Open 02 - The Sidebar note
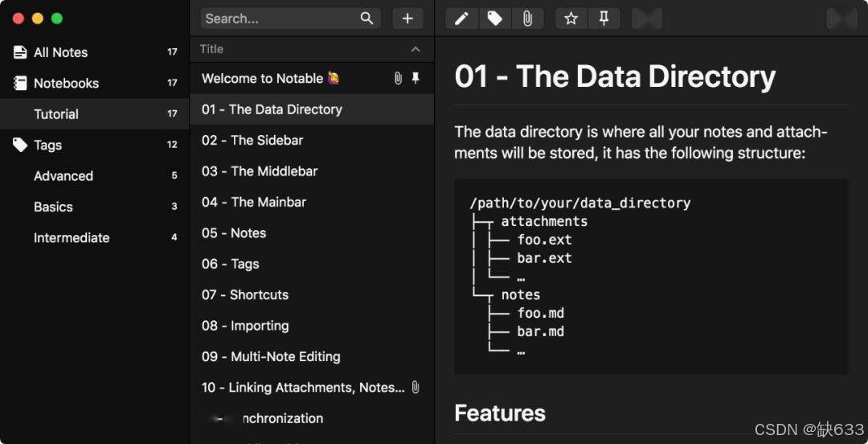 [x=312, y=140]
